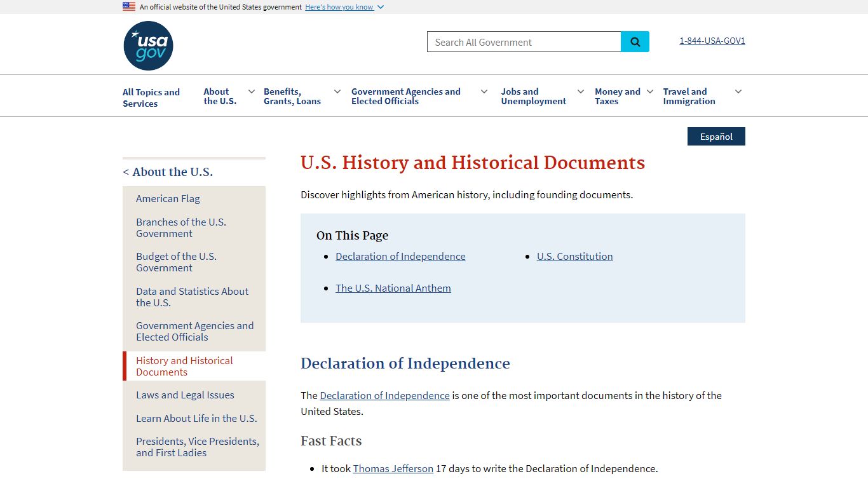This screenshot has height=488, width=868.
Task: Jump to The U.S. National Anthem section
Action: [x=393, y=288]
